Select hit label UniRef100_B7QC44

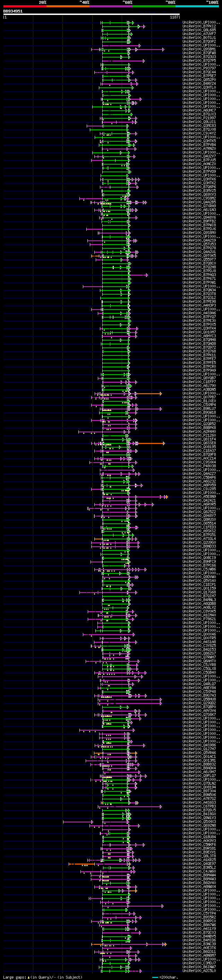point(199,72)
